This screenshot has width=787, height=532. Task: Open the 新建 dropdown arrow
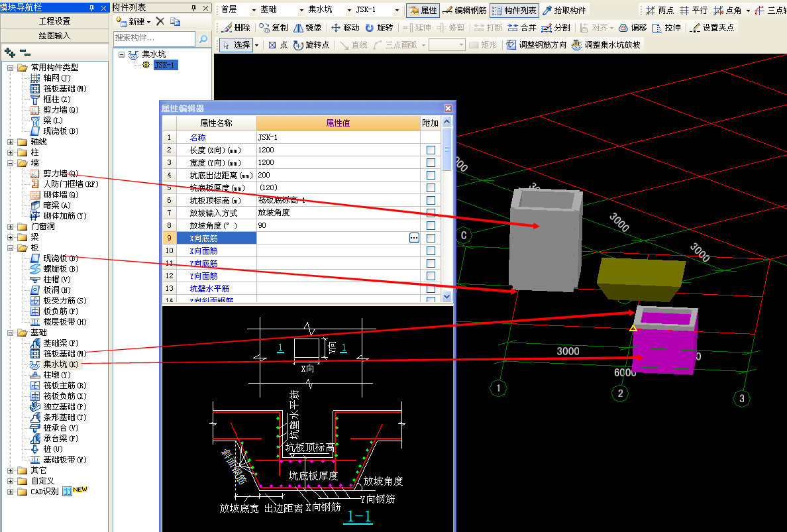pyautogui.click(x=148, y=22)
